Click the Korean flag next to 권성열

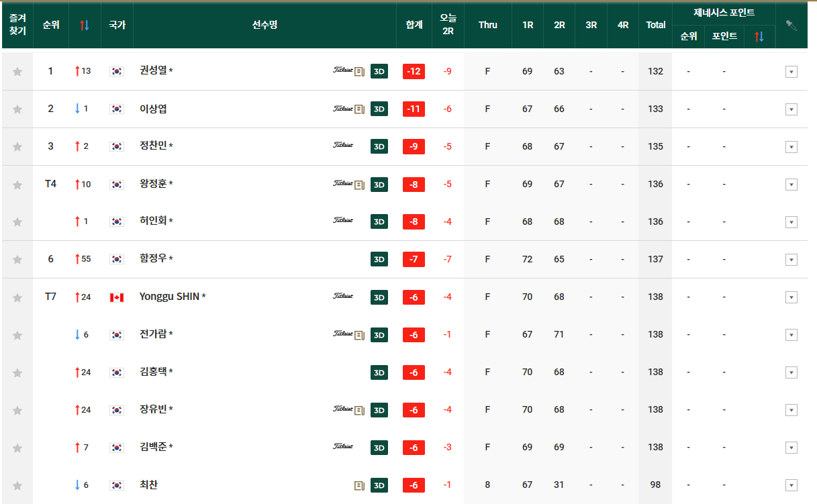point(117,71)
